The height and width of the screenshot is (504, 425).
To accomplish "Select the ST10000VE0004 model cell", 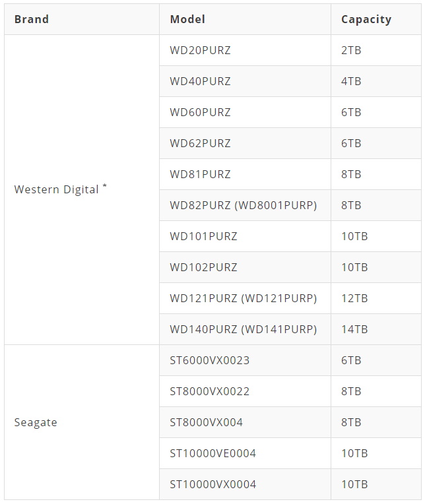I will (x=245, y=454).
